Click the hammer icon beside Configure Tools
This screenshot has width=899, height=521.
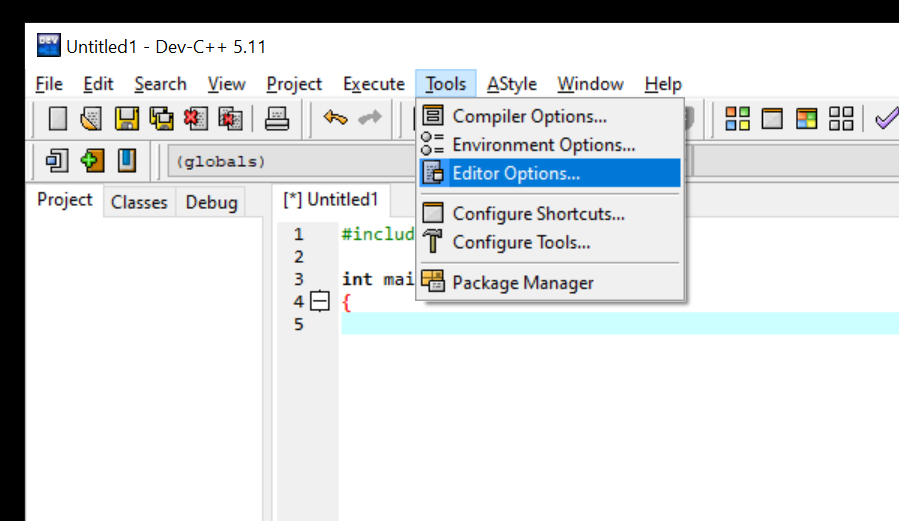coord(433,241)
